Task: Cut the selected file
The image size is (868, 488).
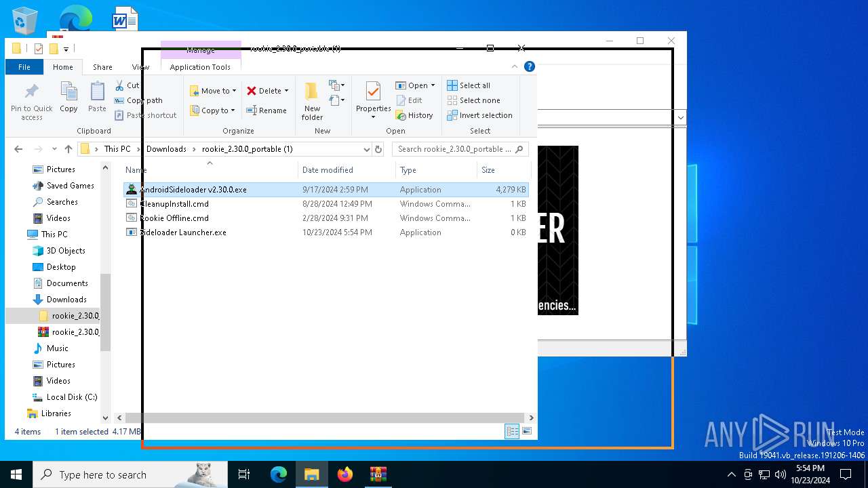Action: pos(127,85)
